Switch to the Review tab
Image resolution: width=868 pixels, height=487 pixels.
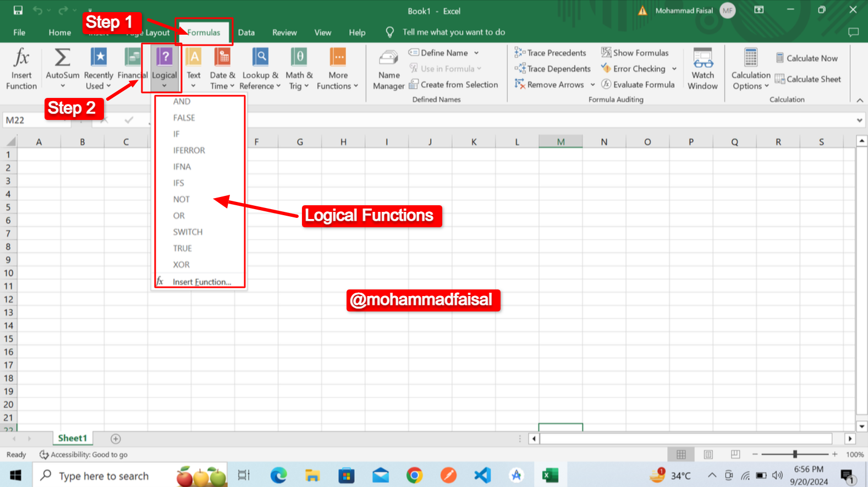point(284,32)
